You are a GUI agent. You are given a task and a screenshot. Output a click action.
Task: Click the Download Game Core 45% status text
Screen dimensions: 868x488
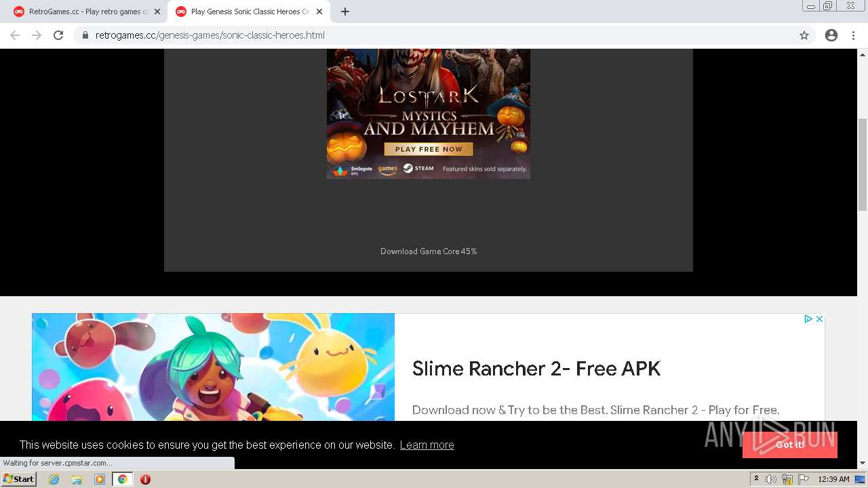point(429,251)
